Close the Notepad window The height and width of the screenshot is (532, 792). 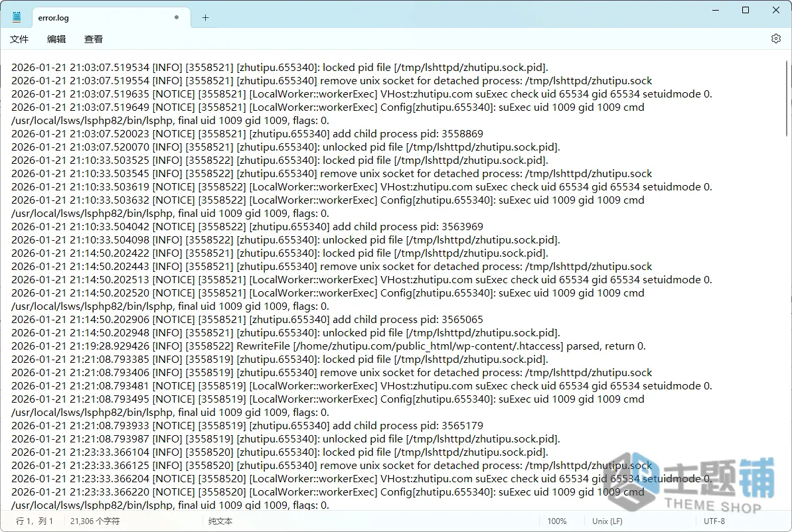[x=776, y=10]
